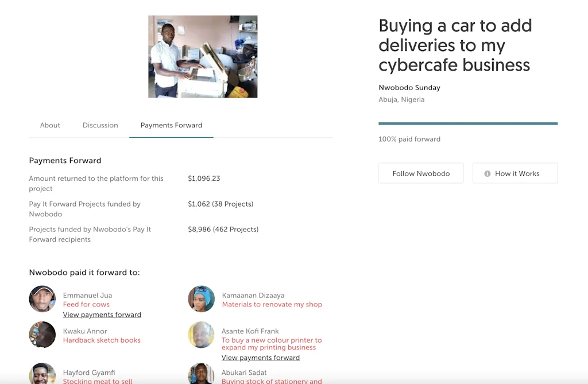Image resolution: width=588 pixels, height=384 pixels.
Task: Click the cybercafe project photo
Action: click(203, 56)
